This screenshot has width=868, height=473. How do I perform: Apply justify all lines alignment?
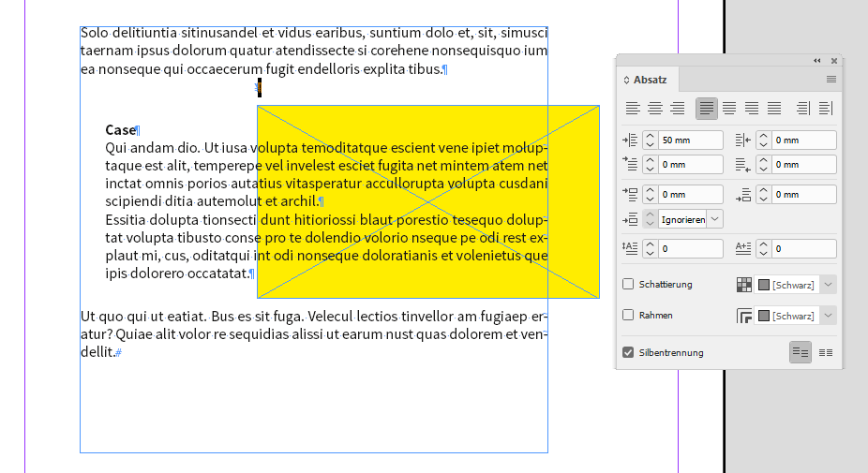(x=774, y=109)
